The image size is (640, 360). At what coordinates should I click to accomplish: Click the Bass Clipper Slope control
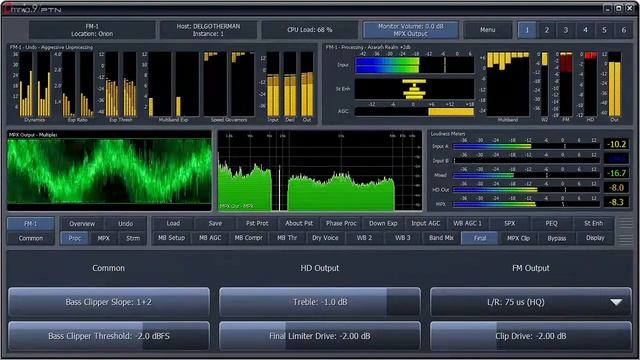tap(109, 302)
